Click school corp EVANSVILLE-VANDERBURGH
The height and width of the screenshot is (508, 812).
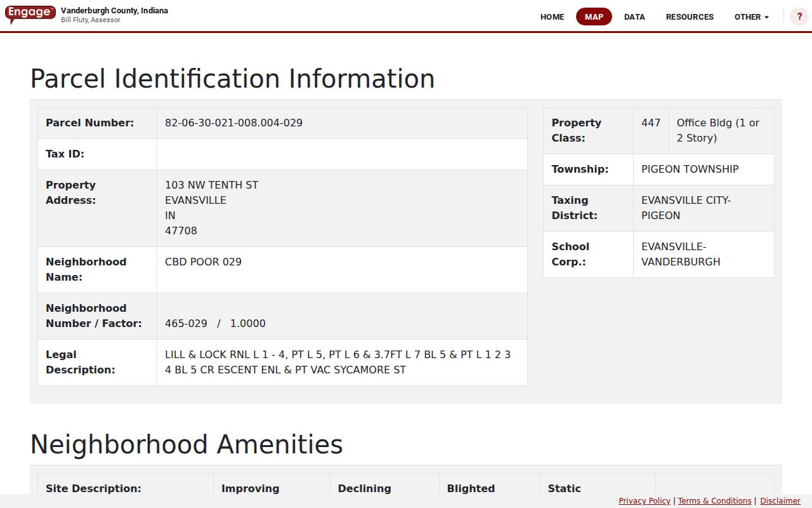click(681, 254)
